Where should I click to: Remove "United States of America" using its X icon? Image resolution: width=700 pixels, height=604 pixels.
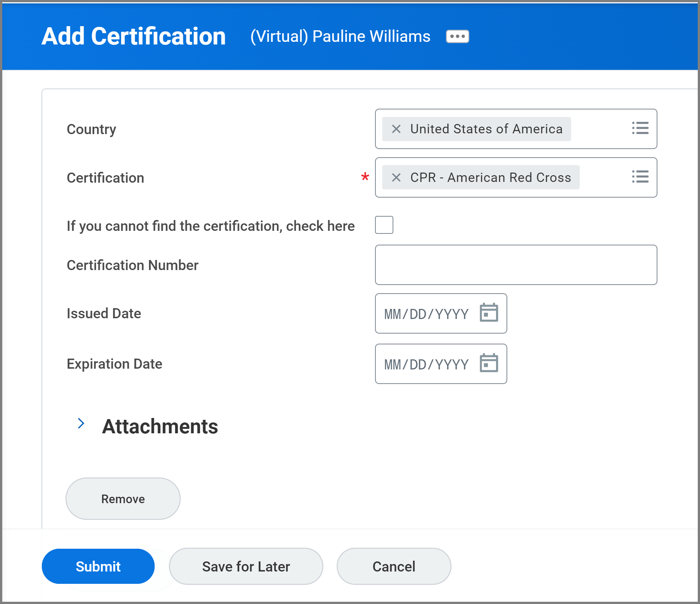396,129
